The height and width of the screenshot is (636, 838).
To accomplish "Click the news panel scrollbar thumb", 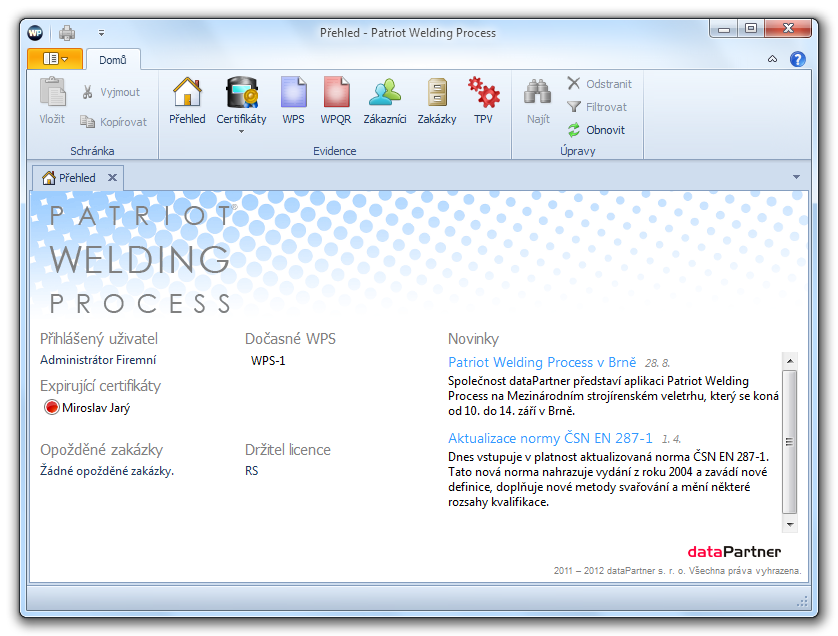I will 790,441.
